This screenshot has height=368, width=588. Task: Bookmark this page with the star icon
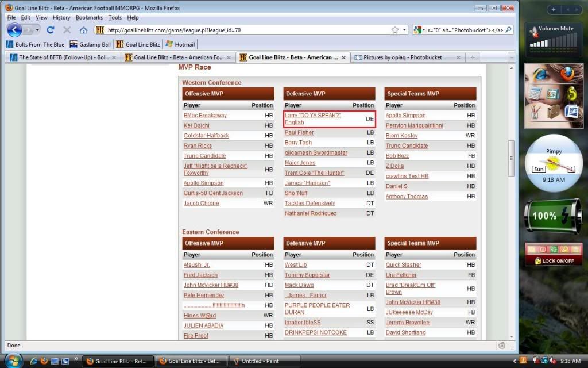tap(395, 30)
